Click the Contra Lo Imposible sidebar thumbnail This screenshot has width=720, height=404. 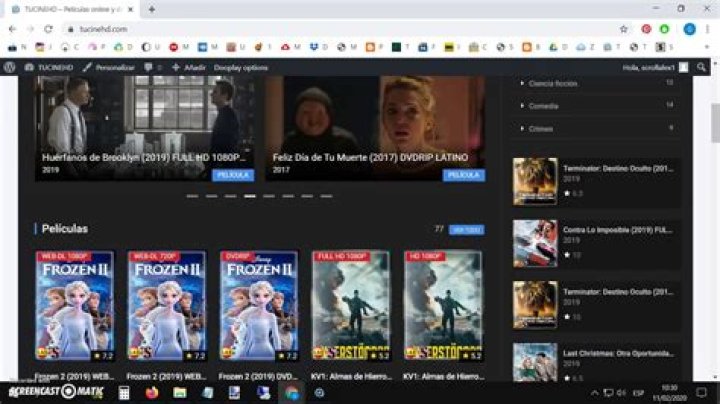pos(535,243)
